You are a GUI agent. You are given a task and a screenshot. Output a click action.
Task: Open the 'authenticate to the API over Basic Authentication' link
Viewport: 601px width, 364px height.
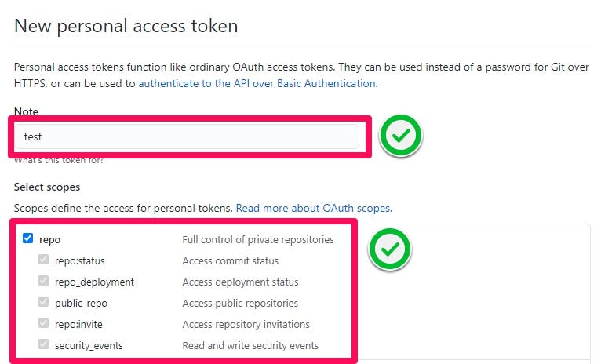tap(257, 83)
